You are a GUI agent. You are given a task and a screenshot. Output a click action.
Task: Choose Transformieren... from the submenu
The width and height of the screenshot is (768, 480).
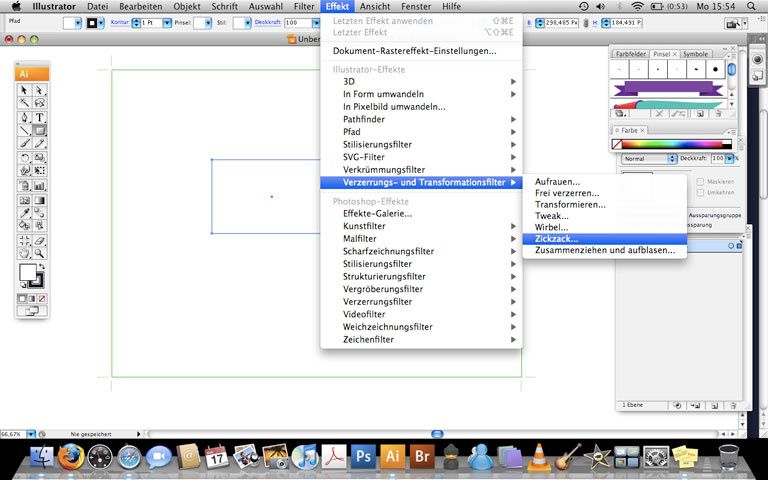[x=604, y=204]
